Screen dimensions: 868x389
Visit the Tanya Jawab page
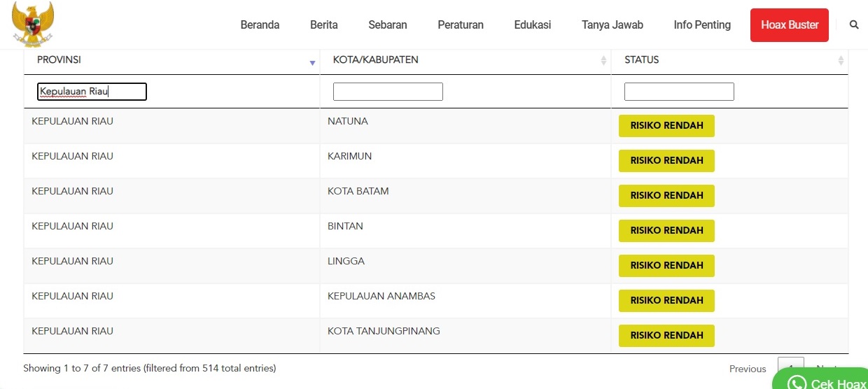[x=612, y=25]
